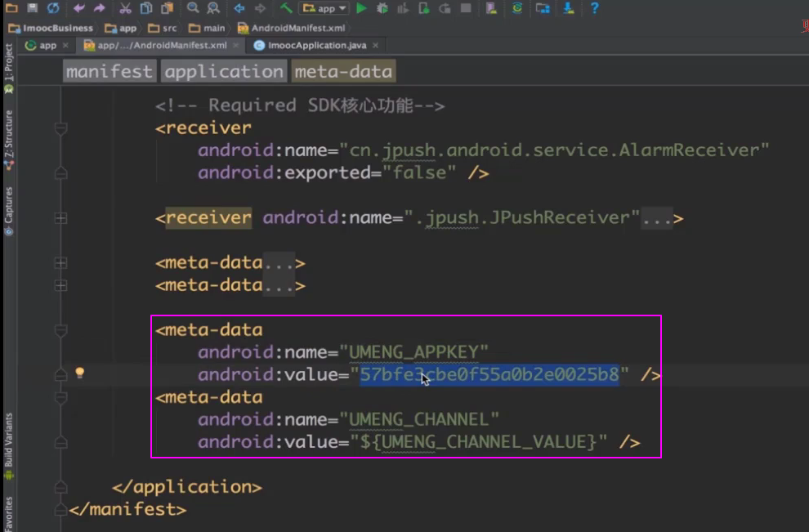Select the application breadcrumb in editor

(223, 72)
